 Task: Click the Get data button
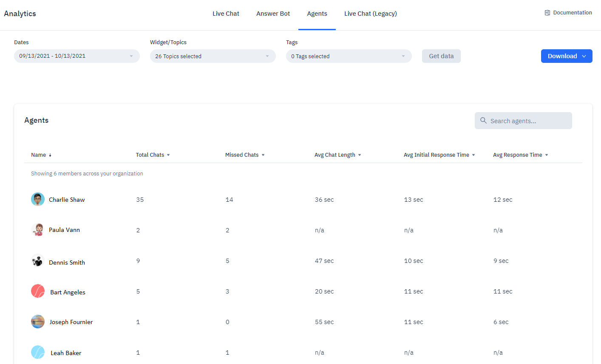tap(441, 56)
